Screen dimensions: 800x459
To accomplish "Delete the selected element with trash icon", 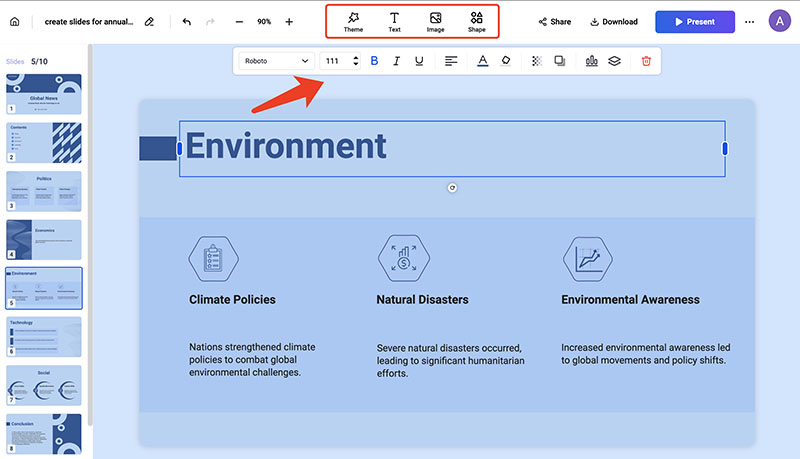I will click(x=646, y=61).
